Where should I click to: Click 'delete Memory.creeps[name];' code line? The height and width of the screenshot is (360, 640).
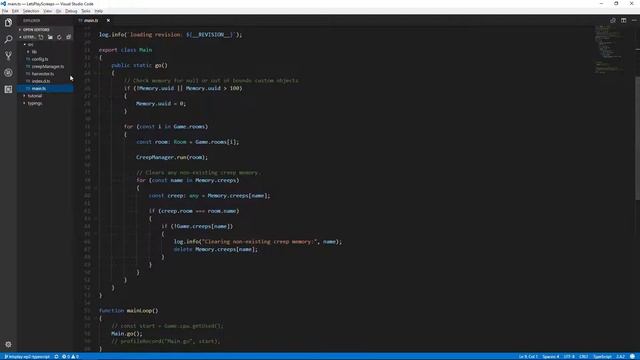pos(216,249)
